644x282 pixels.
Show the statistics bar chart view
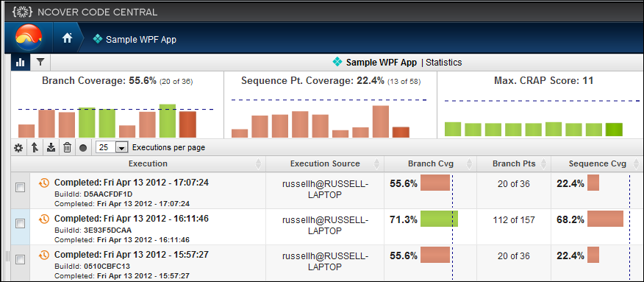click(20, 63)
